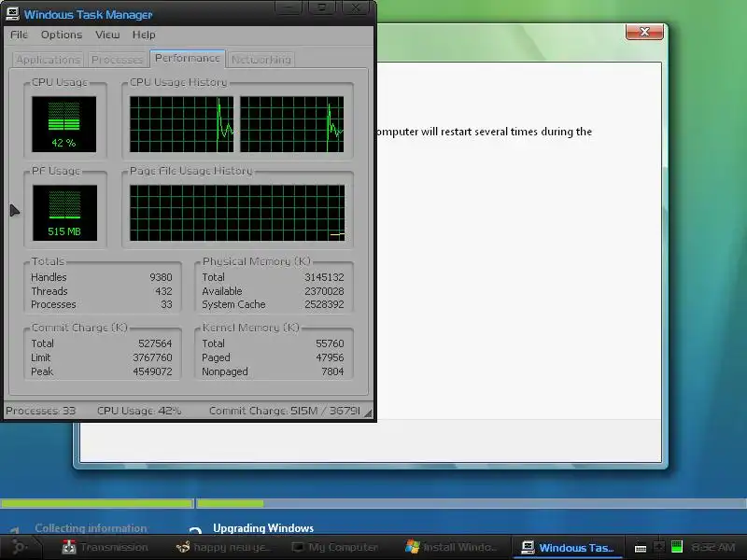The image size is (747, 560).
Task: Click the green CPU meter tray icon
Action: click(676, 547)
